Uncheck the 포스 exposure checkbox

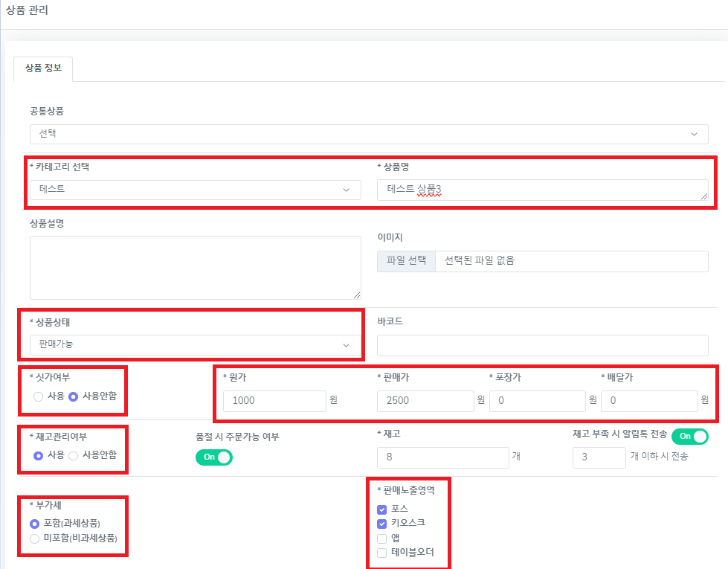point(382,509)
